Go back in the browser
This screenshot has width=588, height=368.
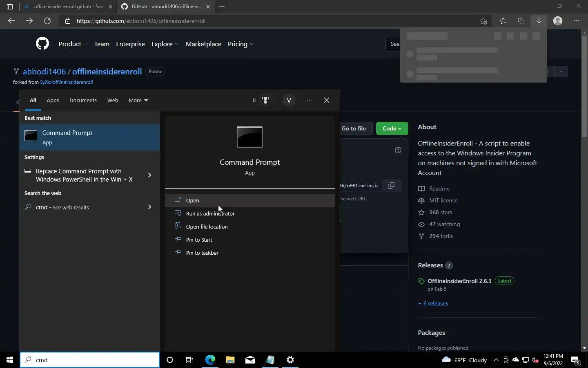pyautogui.click(x=11, y=21)
